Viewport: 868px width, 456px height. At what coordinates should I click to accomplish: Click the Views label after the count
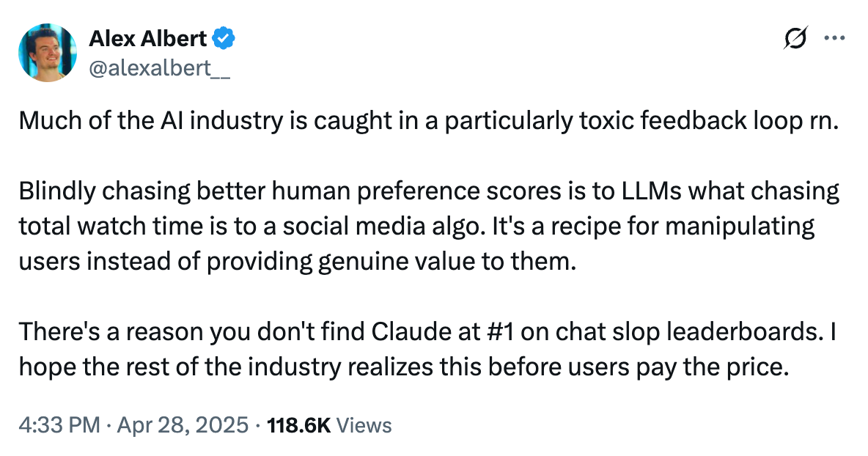coord(364,424)
